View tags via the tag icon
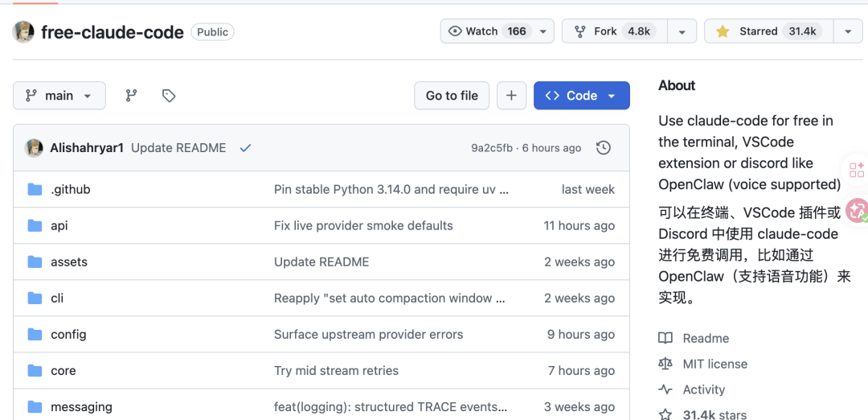This screenshot has height=420, width=868. tap(169, 96)
